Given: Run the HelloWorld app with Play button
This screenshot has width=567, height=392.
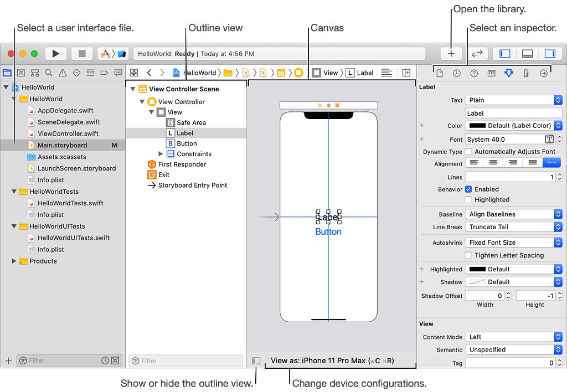Looking at the screenshot, I should point(56,54).
